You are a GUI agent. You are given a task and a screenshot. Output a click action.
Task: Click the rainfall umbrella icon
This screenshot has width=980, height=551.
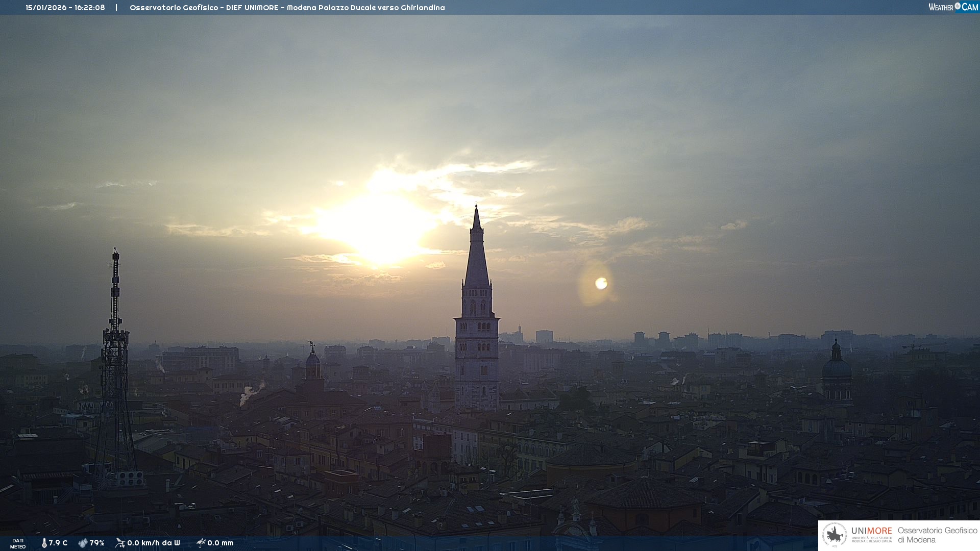tap(201, 543)
